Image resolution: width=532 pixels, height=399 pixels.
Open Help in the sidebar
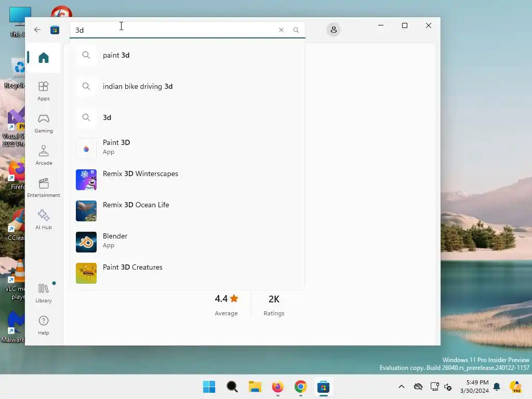coord(44,325)
